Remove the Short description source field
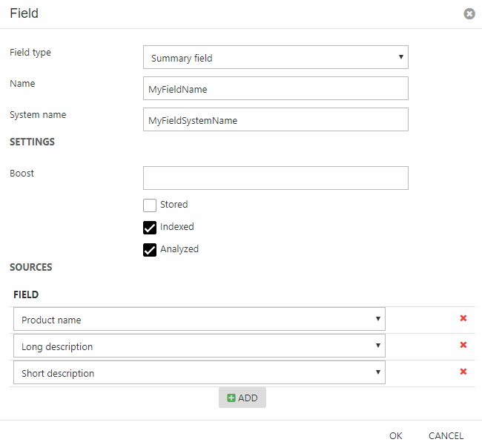Image resolution: width=482 pixels, height=448 pixels. click(x=463, y=372)
